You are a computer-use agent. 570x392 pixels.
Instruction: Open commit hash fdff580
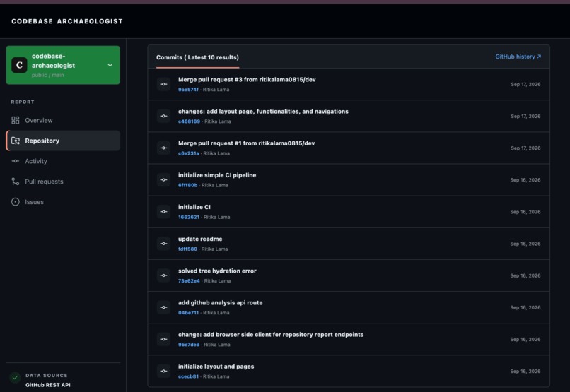(x=187, y=249)
